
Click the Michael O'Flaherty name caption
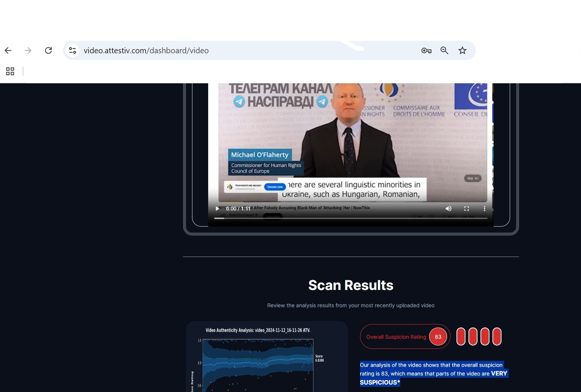[x=260, y=155]
